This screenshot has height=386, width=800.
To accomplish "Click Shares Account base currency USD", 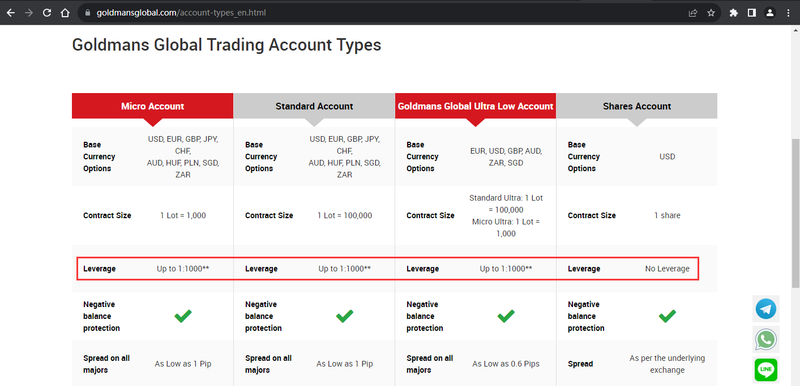I will click(667, 157).
